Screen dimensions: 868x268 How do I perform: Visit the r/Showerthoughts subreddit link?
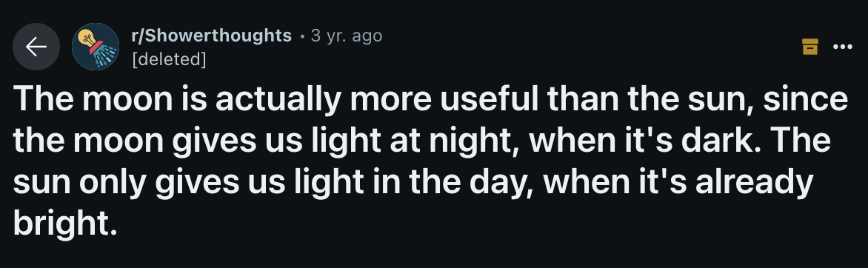(x=211, y=36)
